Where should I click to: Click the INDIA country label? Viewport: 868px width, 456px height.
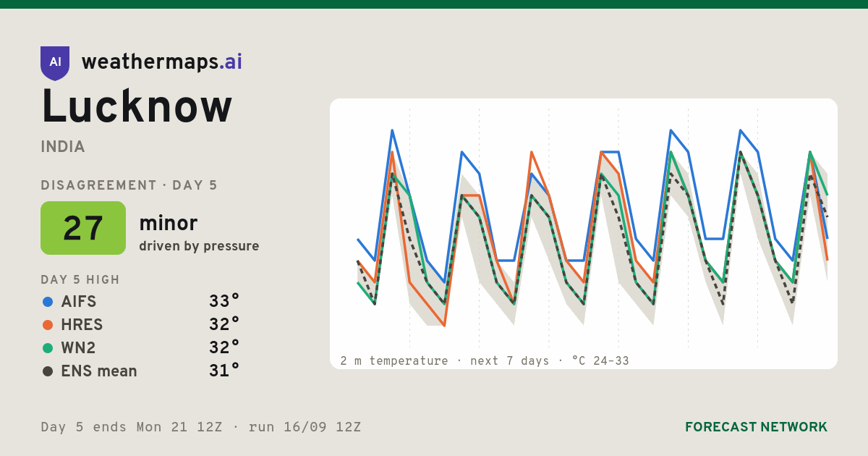coord(63,147)
